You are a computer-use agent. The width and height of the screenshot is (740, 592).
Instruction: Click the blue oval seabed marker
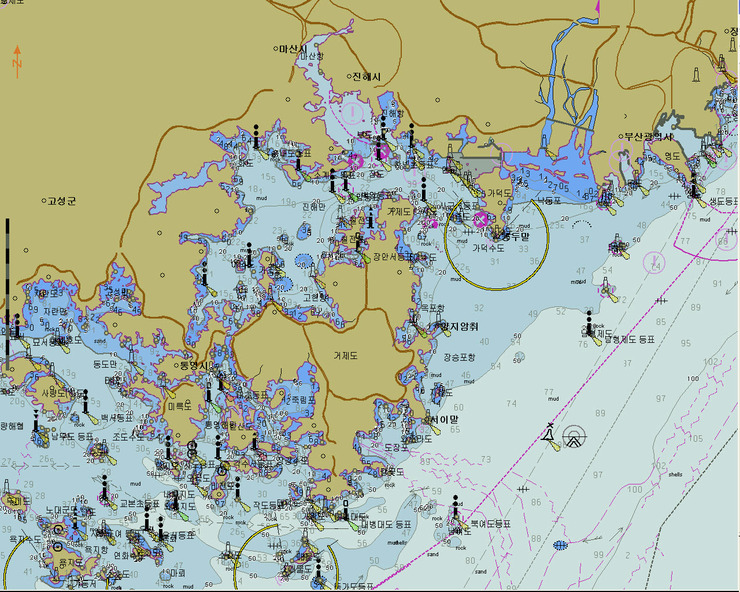[559, 545]
